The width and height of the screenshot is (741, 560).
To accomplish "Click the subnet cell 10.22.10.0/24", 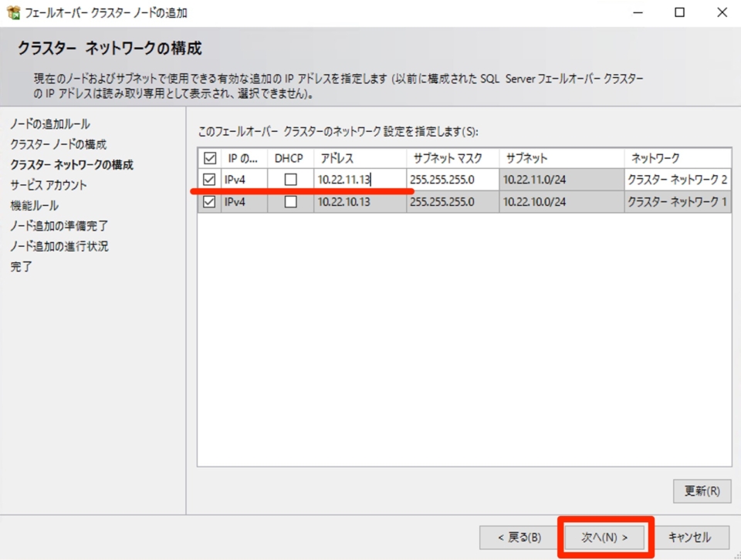I will [562, 201].
